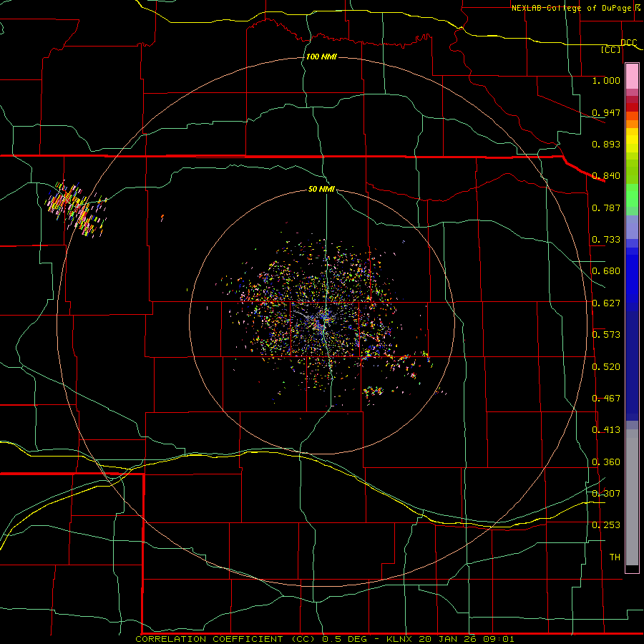Viewport: 644px width, 644px height.
Task: Click the [CC] legend heading
Action: (x=611, y=49)
